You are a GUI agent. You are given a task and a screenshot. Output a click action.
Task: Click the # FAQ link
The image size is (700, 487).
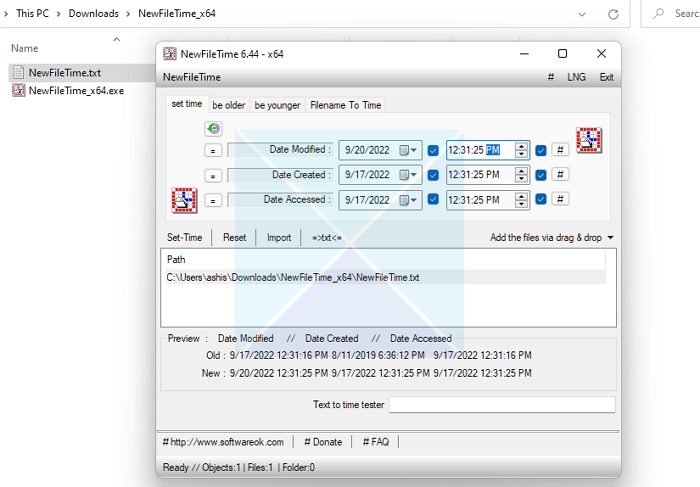click(x=375, y=442)
